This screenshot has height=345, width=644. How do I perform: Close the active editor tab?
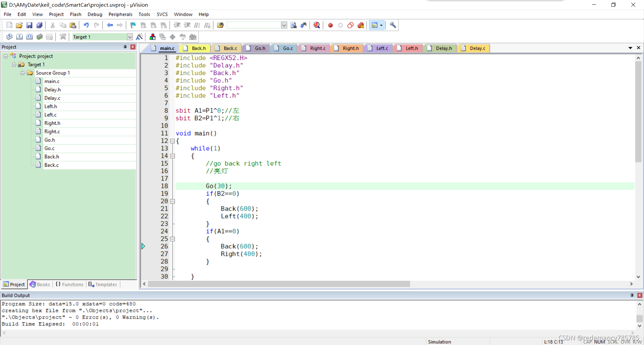point(639,48)
